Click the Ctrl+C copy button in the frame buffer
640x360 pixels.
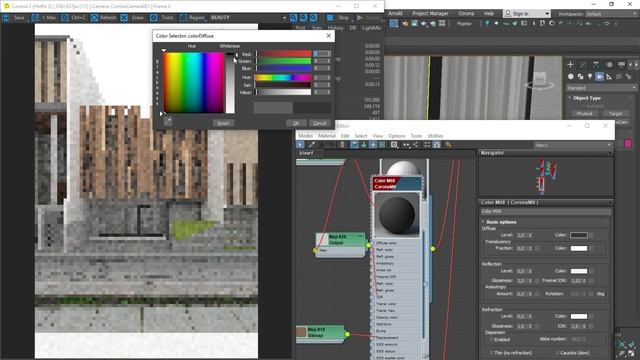[74, 18]
